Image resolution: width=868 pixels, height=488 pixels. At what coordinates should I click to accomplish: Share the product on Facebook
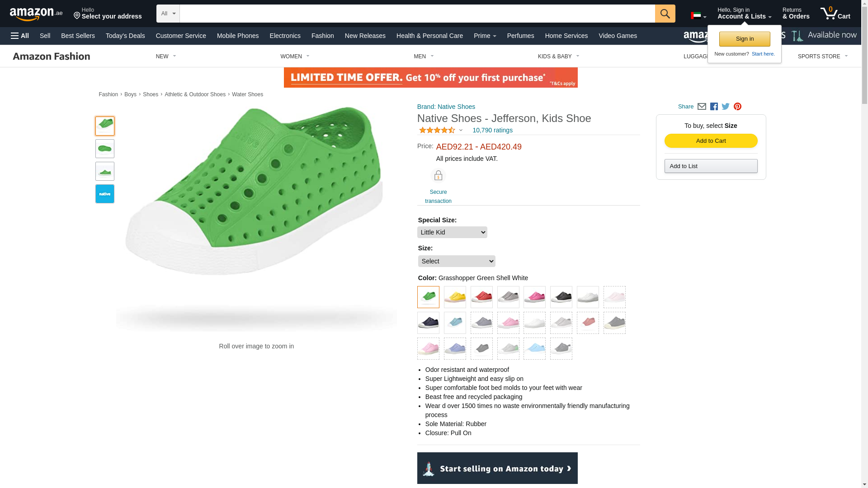tap(714, 107)
